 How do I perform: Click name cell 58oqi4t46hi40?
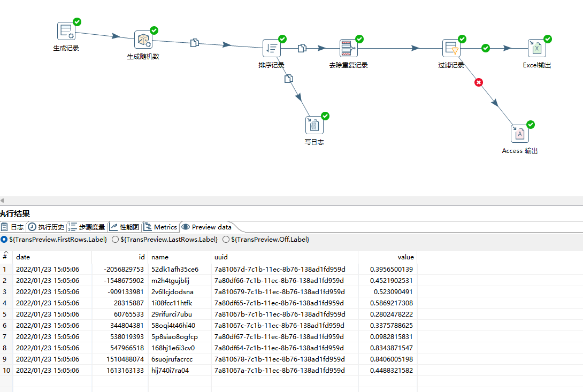pos(180,326)
